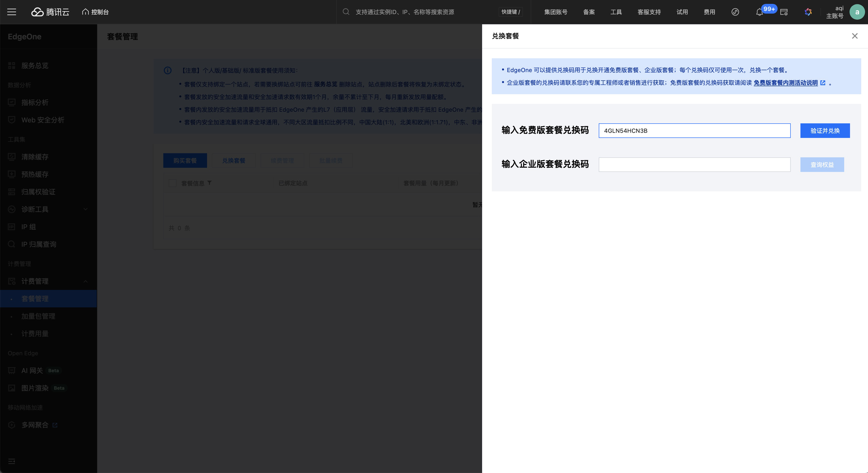868x473 pixels.
Task: Click the mini-program icon in header
Action: tap(735, 12)
